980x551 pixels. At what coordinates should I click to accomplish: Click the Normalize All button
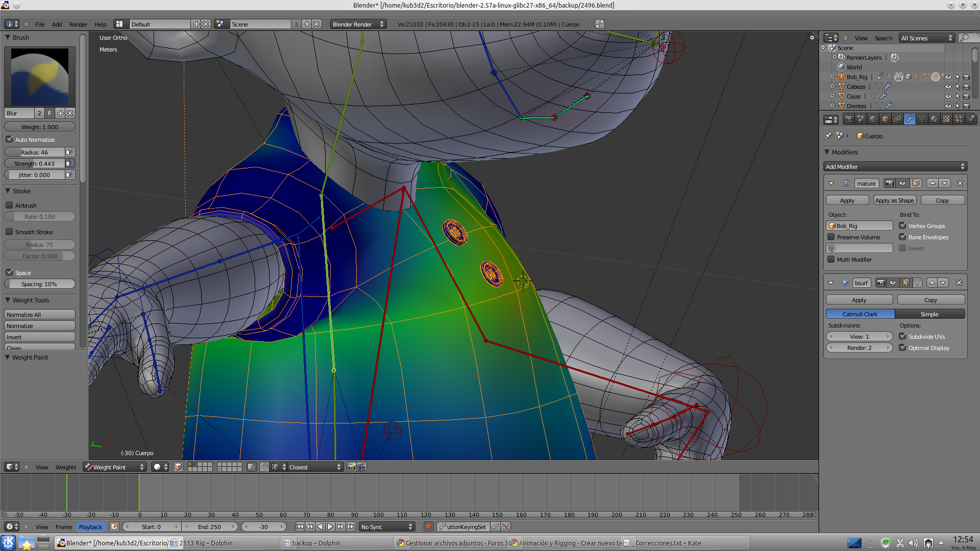pyautogui.click(x=40, y=315)
